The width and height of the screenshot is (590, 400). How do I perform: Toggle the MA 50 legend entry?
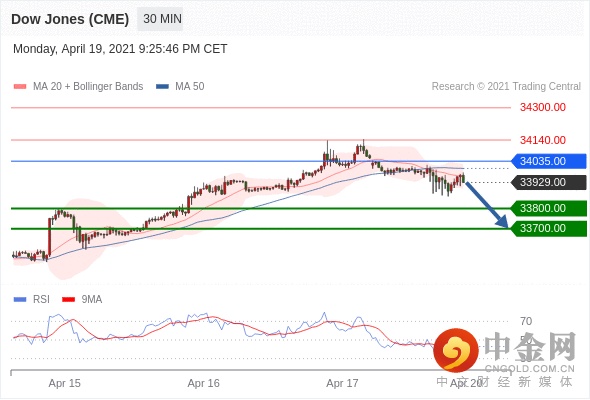(180, 87)
